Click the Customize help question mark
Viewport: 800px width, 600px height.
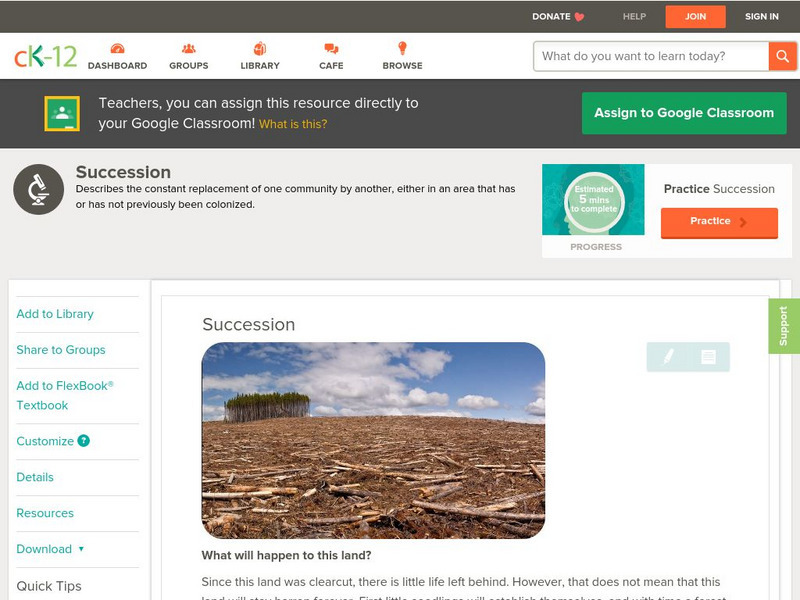click(84, 441)
